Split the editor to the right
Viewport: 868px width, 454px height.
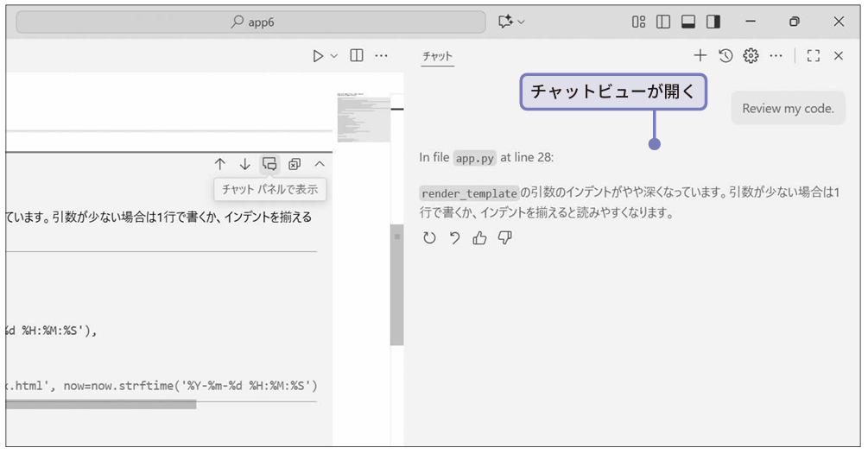357,55
